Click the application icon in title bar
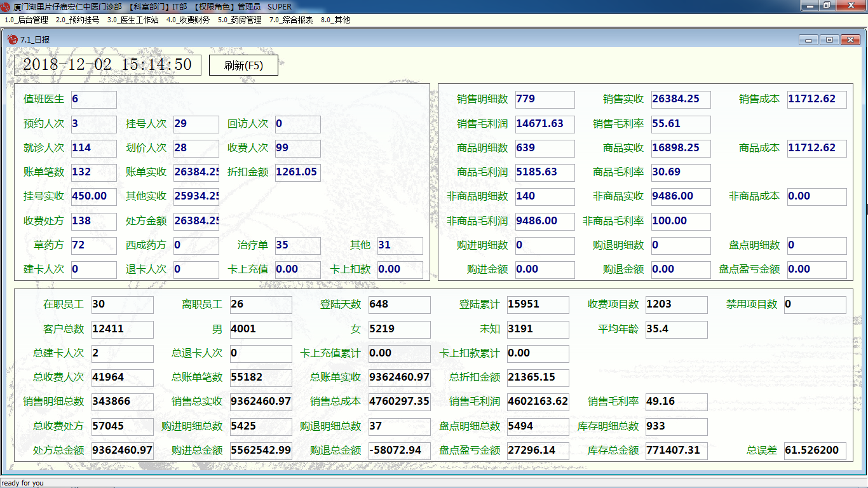868x488 pixels. 6,6
